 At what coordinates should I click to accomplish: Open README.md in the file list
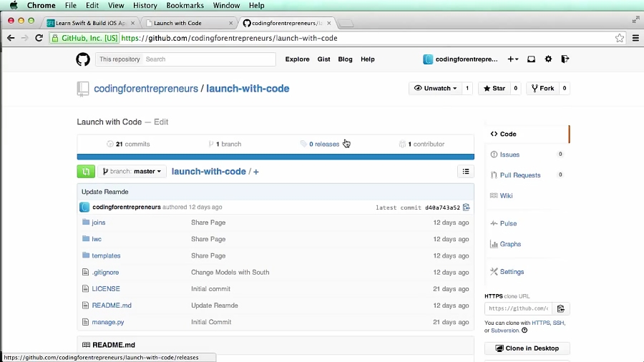click(112, 305)
